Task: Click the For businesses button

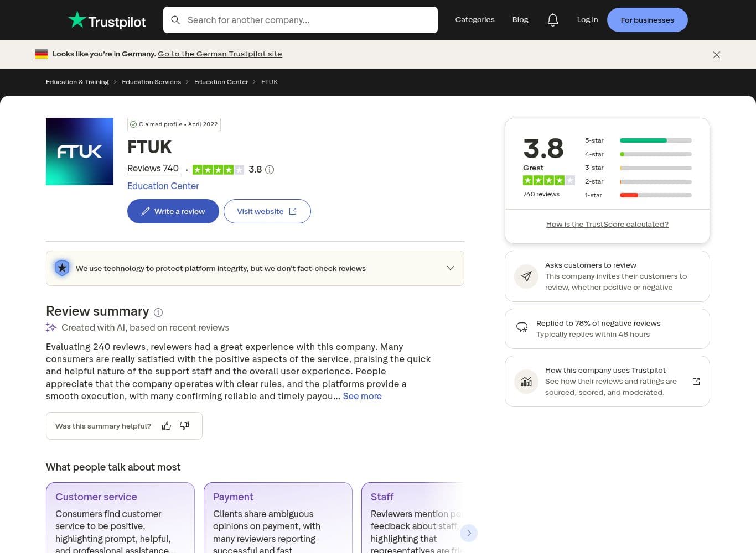Action: 648,20
